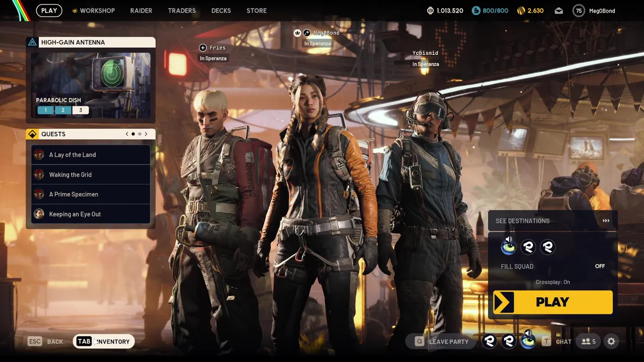Go to the TRADERS tab
Viewport: 644px width, 362px height.
click(x=182, y=11)
